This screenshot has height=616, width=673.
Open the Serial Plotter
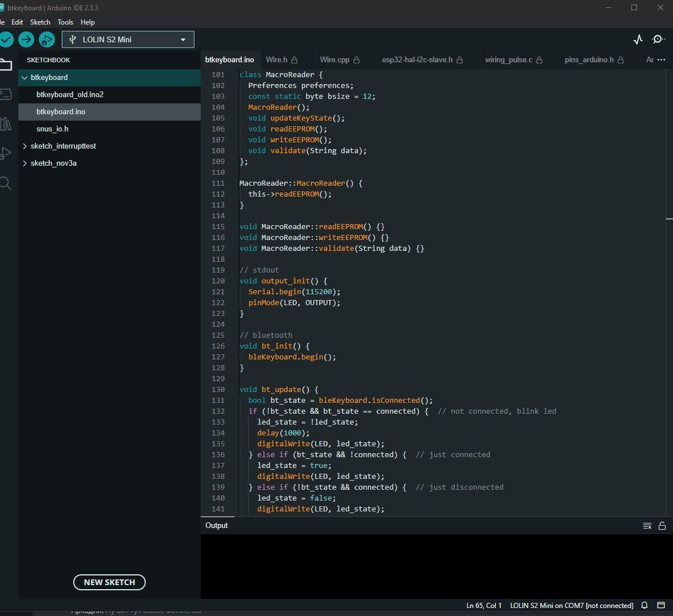[638, 39]
